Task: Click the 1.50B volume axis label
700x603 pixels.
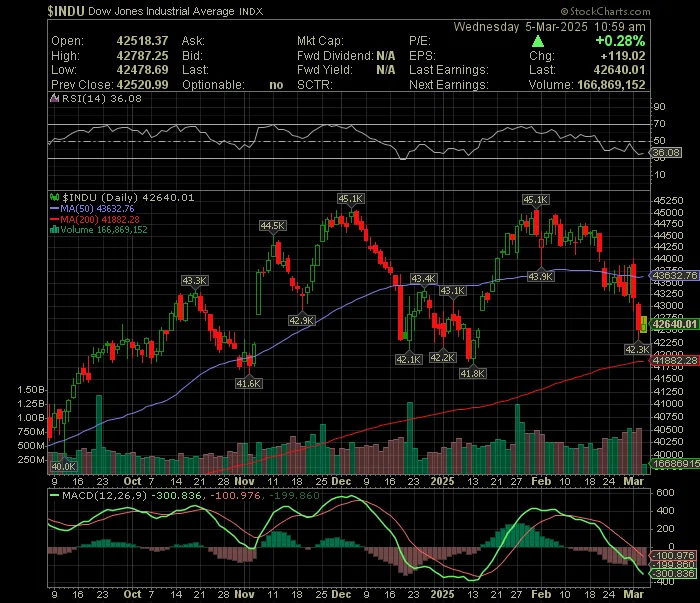Action: point(31,390)
